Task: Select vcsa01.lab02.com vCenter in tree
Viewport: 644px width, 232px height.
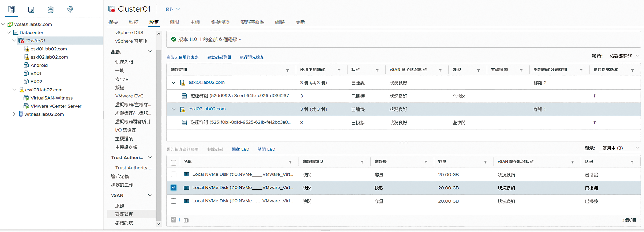Action: (x=33, y=24)
